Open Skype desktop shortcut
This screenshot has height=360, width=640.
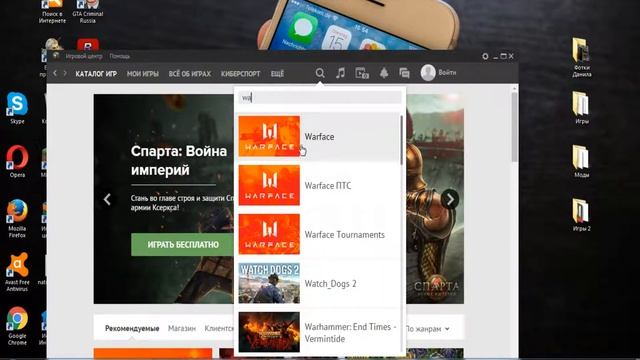click(x=17, y=108)
